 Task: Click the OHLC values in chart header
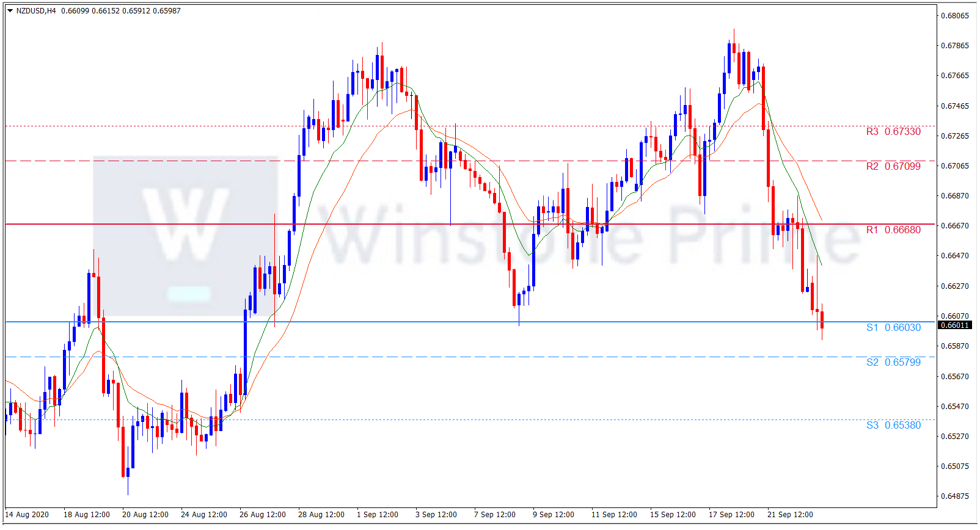(x=121, y=11)
